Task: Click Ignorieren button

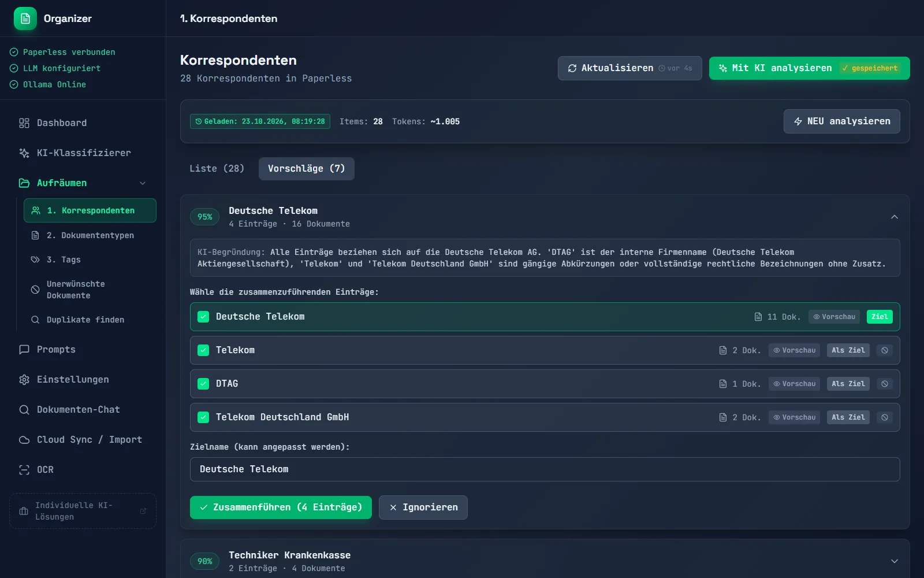Action: click(423, 507)
